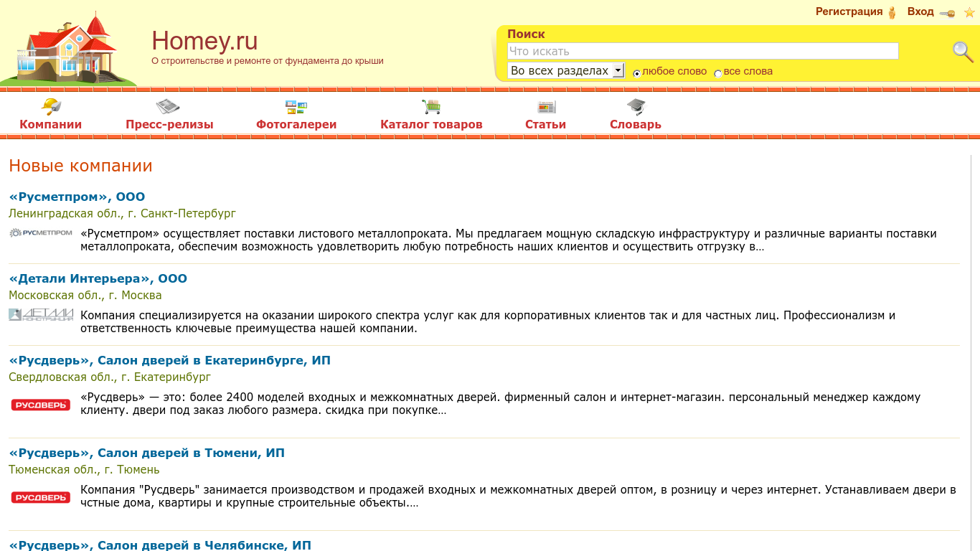Click the star favorites icon
The image size is (980, 551).
969,12
